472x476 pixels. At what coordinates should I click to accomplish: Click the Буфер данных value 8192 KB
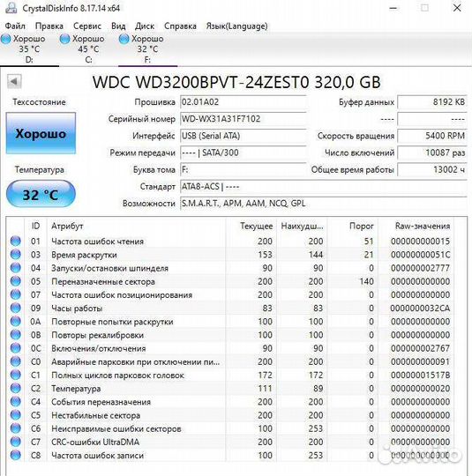[432, 102]
